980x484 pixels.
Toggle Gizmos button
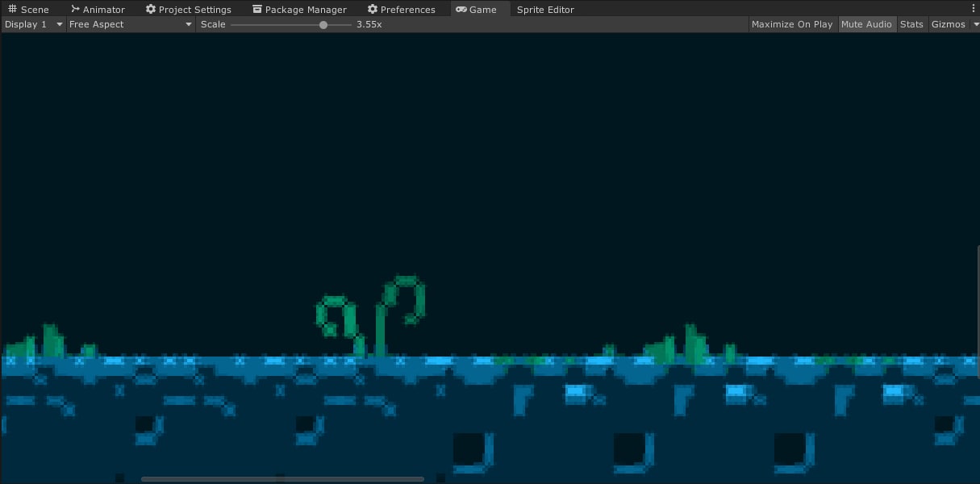(x=949, y=24)
